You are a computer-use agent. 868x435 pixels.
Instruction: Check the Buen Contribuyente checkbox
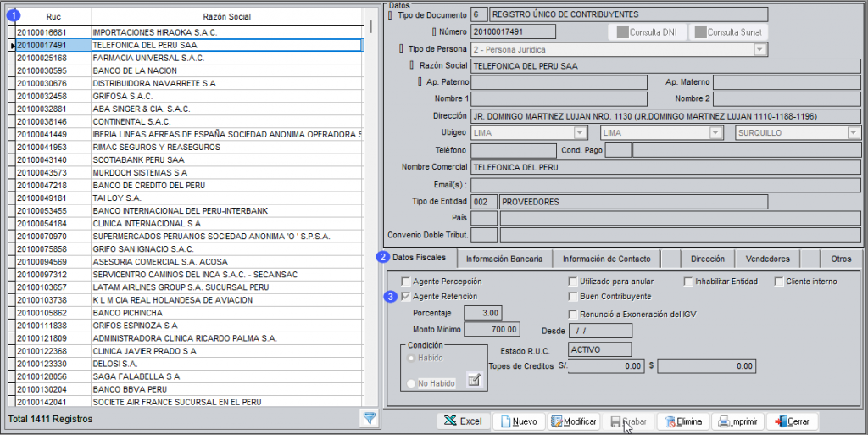[x=573, y=296]
